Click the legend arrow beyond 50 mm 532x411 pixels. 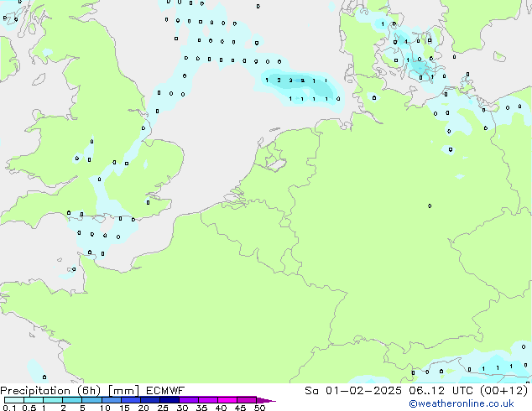click(x=266, y=401)
